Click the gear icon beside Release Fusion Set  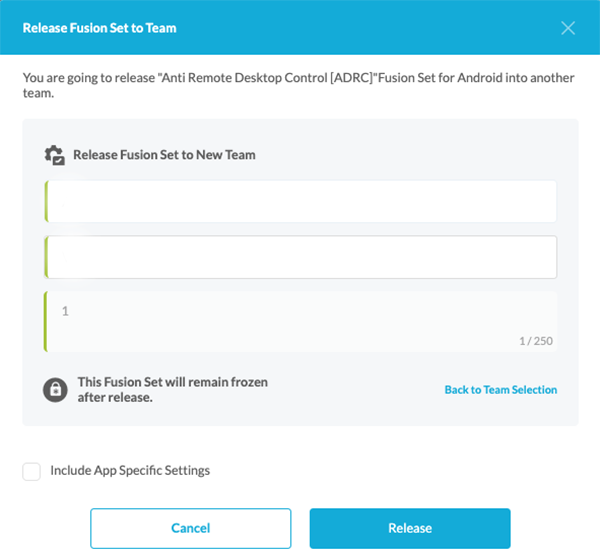pyautogui.click(x=55, y=155)
